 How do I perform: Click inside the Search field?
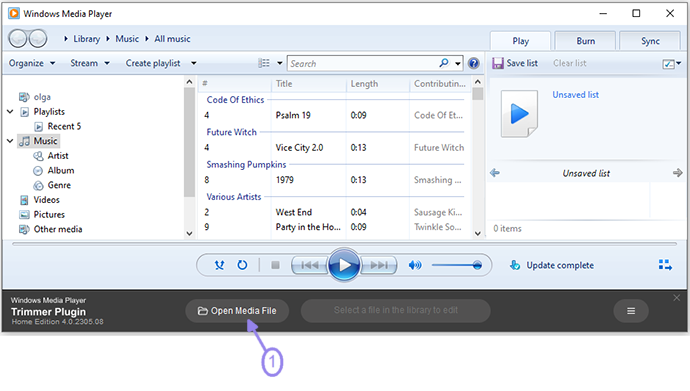[x=363, y=63]
